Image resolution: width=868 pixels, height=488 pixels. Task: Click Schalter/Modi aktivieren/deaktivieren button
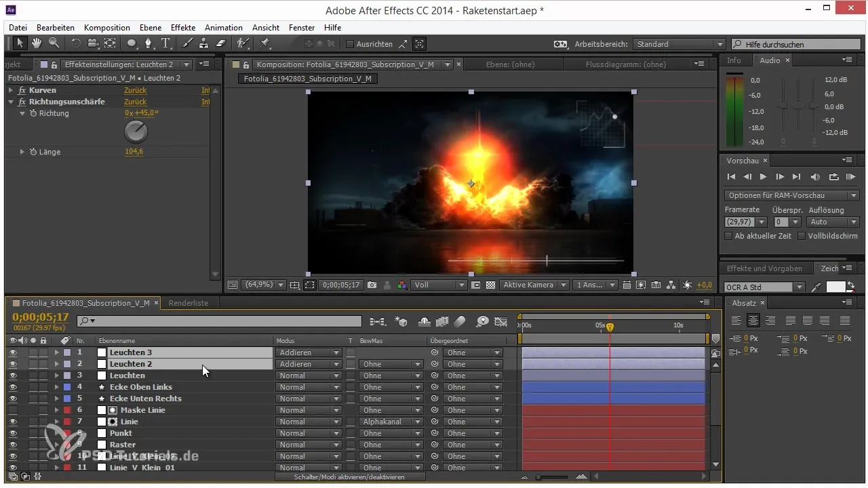[350, 477]
